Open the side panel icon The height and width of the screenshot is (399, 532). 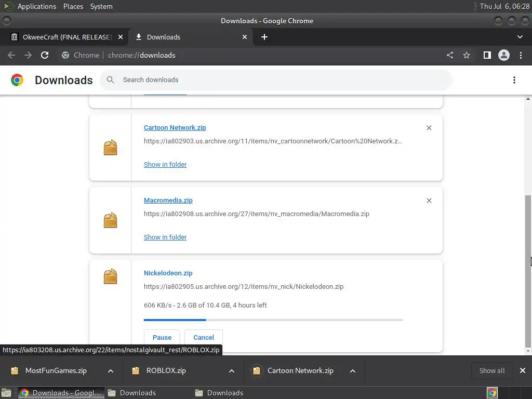pyautogui.click(x=487, y=55)
